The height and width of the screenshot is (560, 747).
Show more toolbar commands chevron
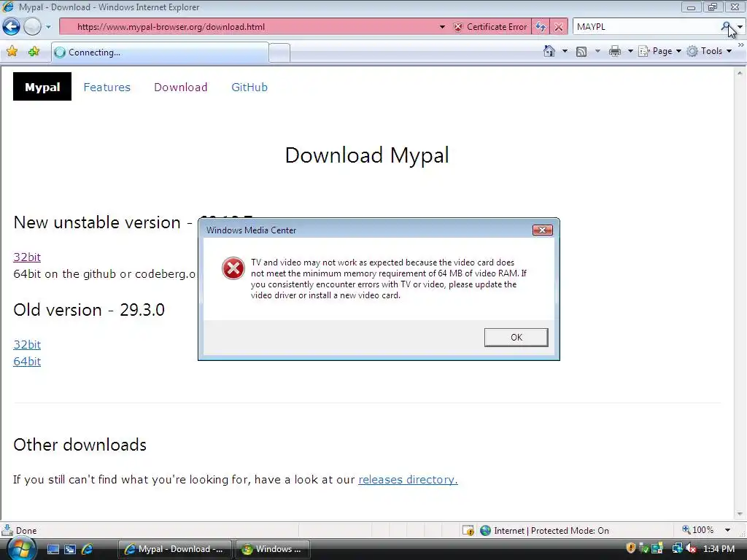pos(740,44)
